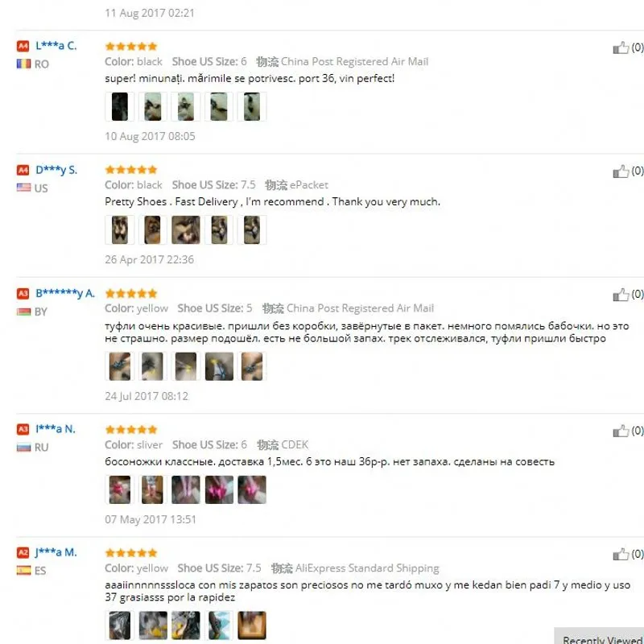Viewport: 644px width, 644px height.
Task: Open reviewer profile B******y A.
Action: (x=65, y=293)
